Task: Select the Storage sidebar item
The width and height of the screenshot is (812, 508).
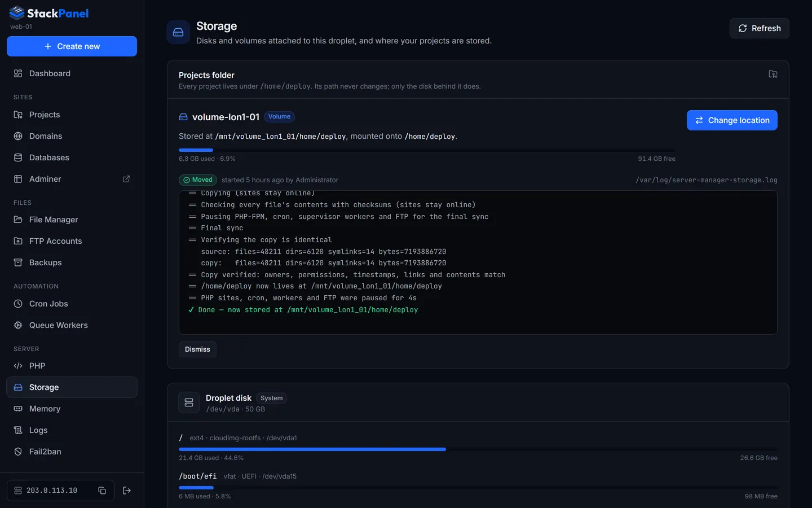Action: click(72, 387)
